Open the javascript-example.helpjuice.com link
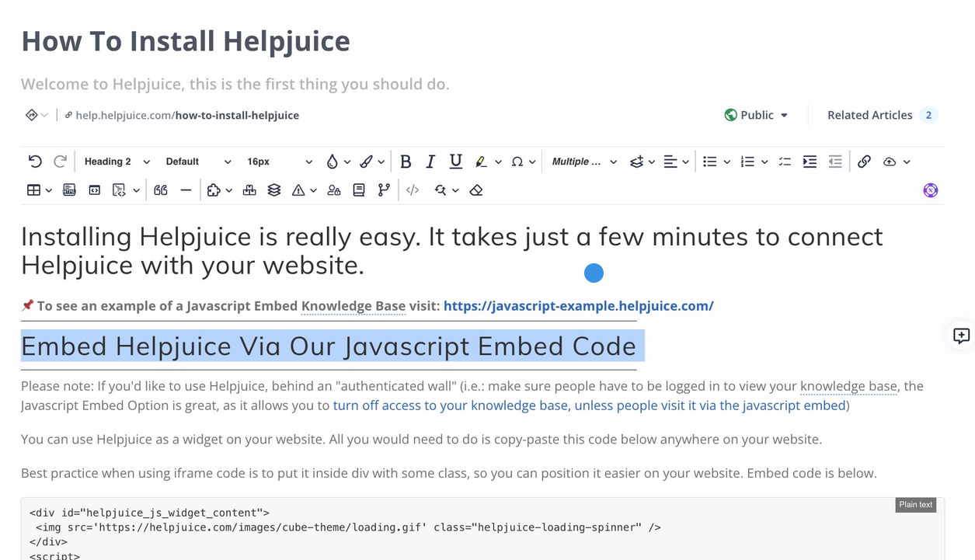975x560 pixels. tap(579, 306)
